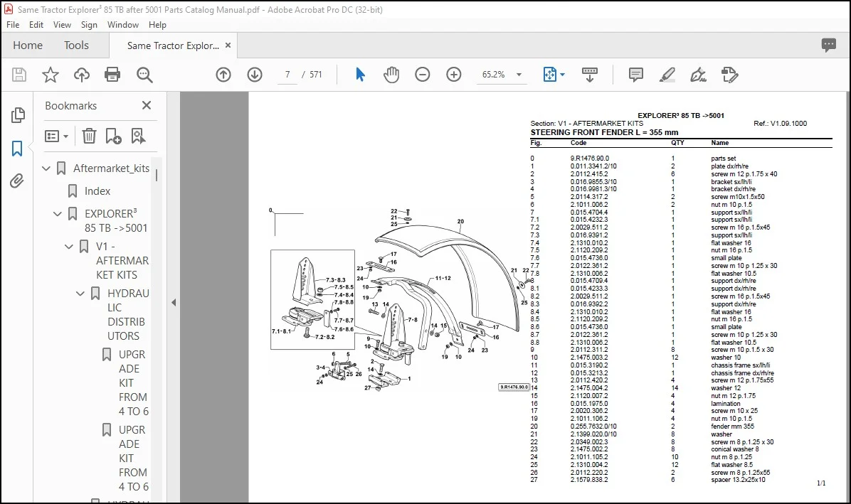Zoom in with the plus button

(x=454, y=75)
